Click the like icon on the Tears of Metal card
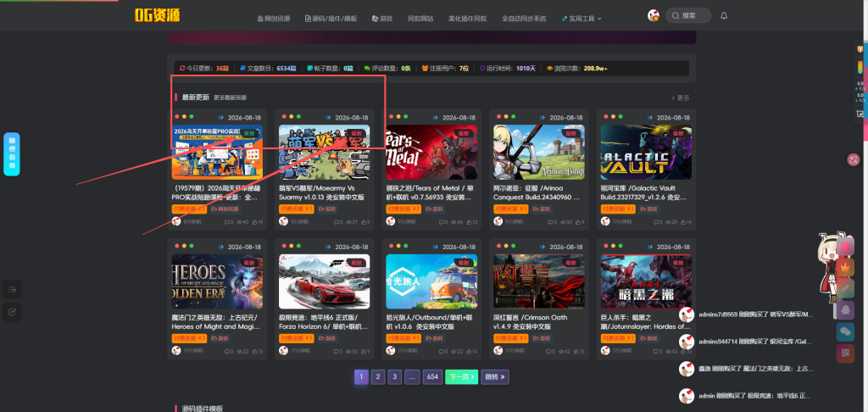This screenshot has height=412, width=868. tap(468, 222)
